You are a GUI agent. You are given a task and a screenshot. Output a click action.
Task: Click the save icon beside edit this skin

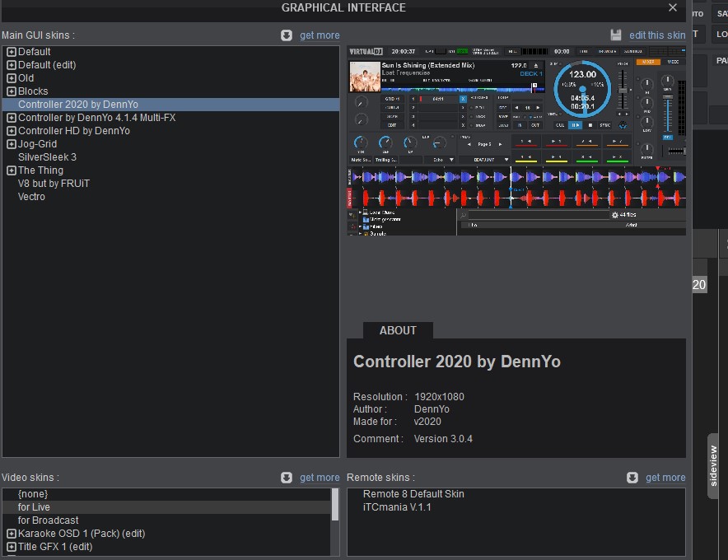616,35
